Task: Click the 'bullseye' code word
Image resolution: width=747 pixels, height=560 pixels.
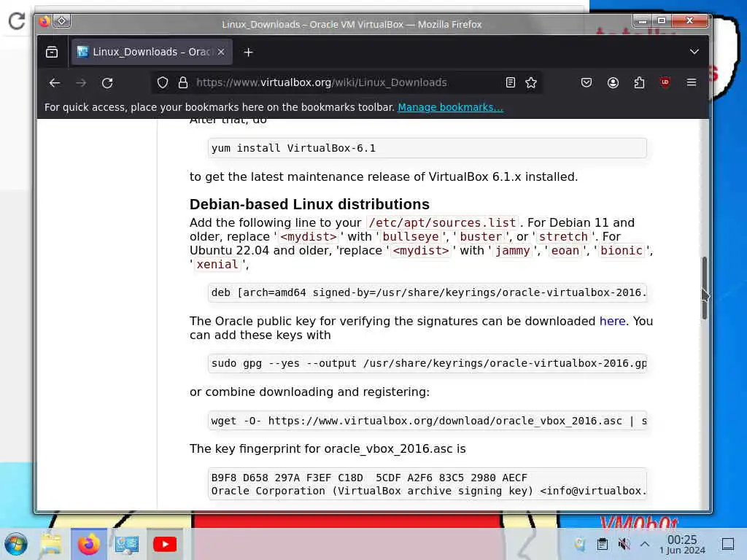Action: pyautogui.click(x=410, y=237)
